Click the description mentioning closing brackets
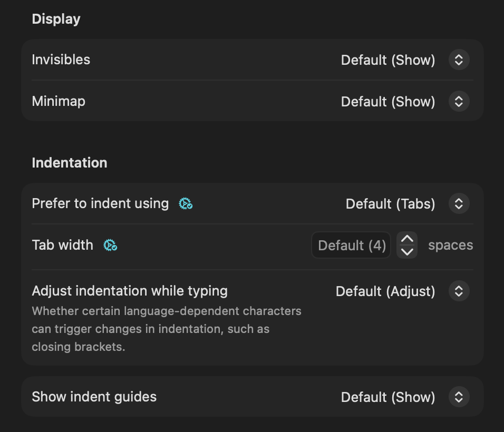This screenshot has width=504, height=432. tap(167, 329)
